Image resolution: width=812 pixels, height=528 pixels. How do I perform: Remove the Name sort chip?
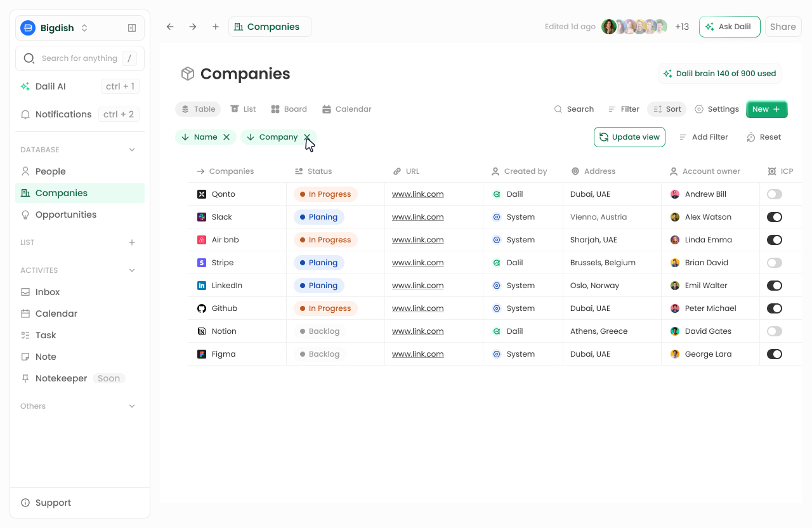coord(226,137)
